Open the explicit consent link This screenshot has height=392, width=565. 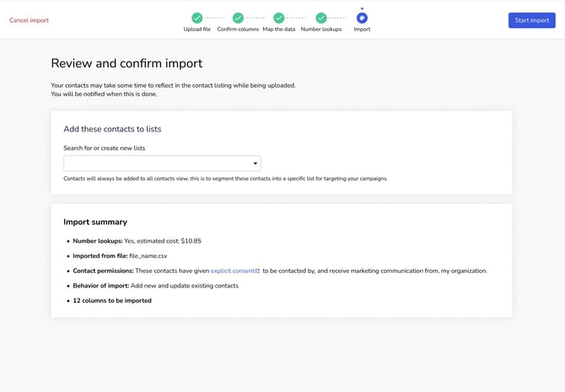233,271
